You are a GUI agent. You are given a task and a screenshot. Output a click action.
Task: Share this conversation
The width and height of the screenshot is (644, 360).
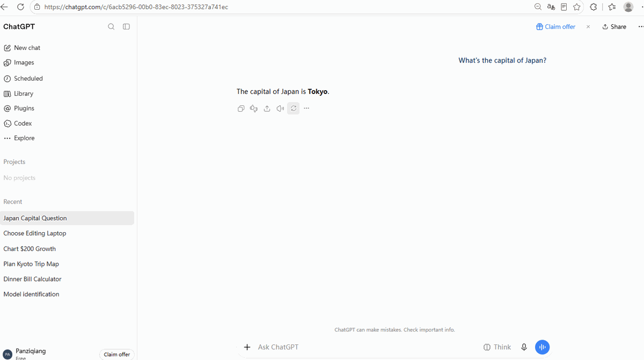point(614,27)
